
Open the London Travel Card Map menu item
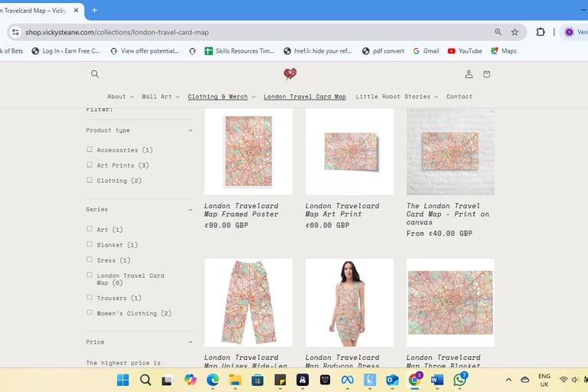click(305, 96)
